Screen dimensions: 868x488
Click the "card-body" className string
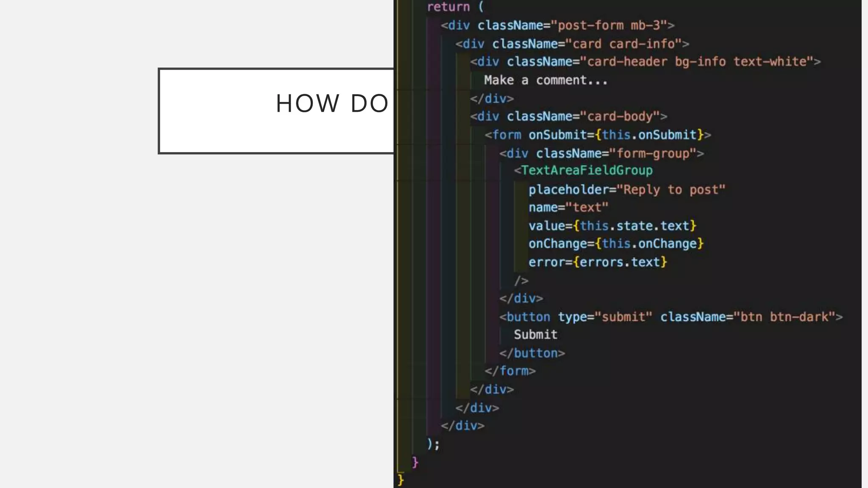(620, 116)
